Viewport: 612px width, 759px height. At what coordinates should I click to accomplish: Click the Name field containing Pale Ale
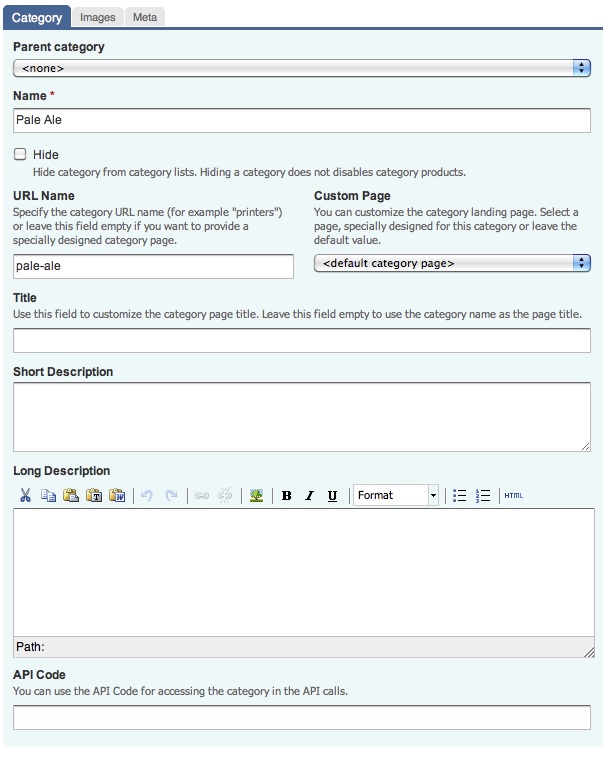(302, 120)
